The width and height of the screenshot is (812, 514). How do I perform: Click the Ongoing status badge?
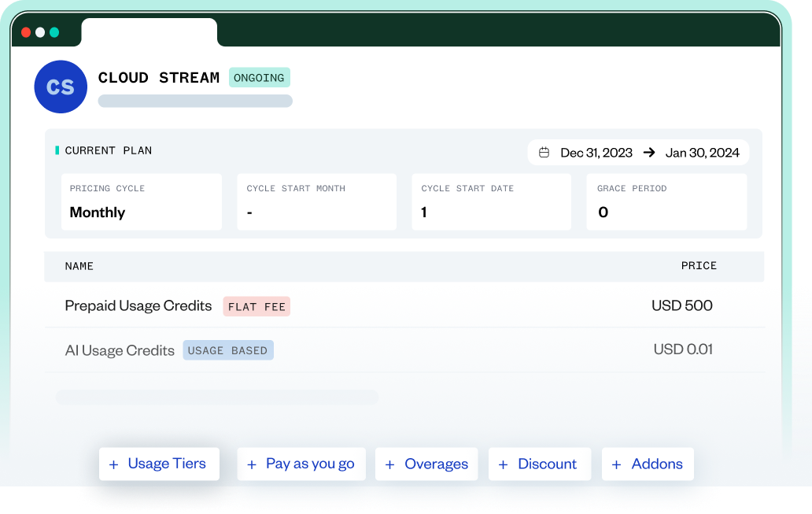click(259, 78)
